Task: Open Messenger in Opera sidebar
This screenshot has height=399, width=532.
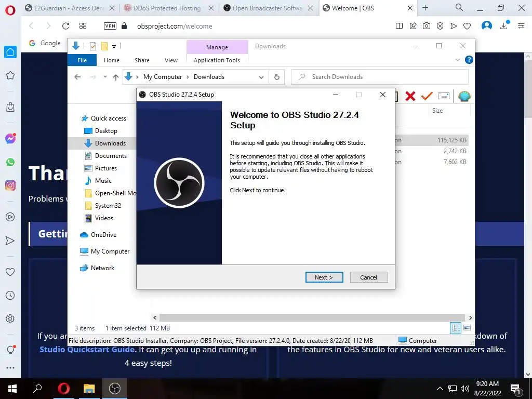Action: click(x=10, y=138)
